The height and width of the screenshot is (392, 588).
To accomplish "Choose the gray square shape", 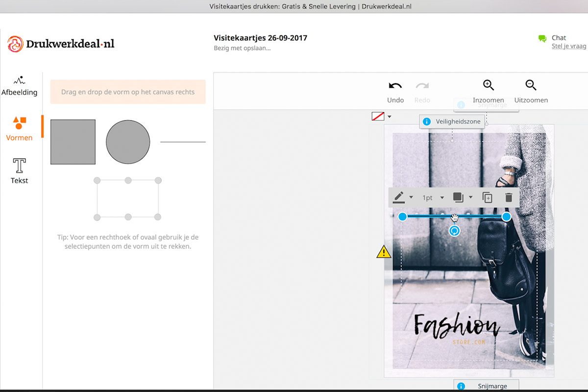I will [73, 142].
